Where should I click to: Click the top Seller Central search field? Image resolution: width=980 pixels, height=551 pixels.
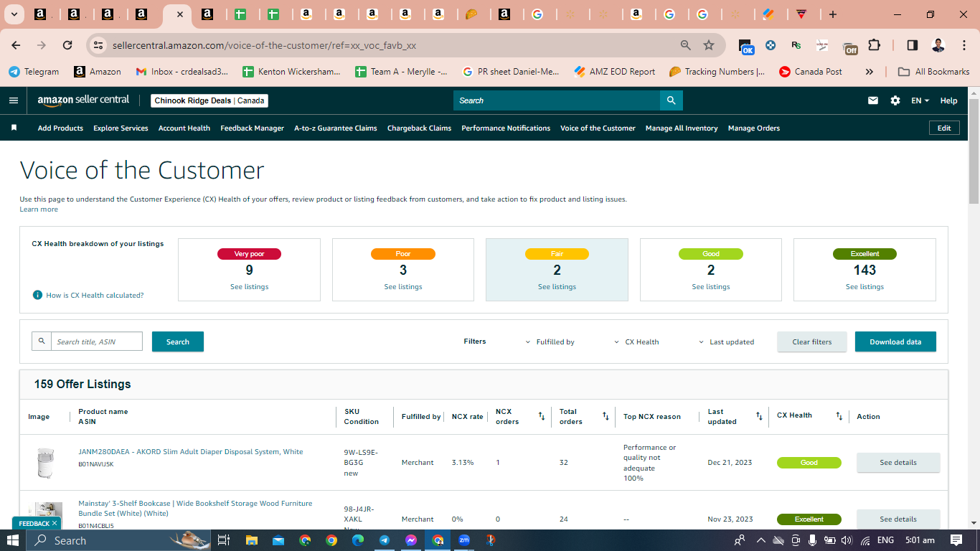coord(557,100)
